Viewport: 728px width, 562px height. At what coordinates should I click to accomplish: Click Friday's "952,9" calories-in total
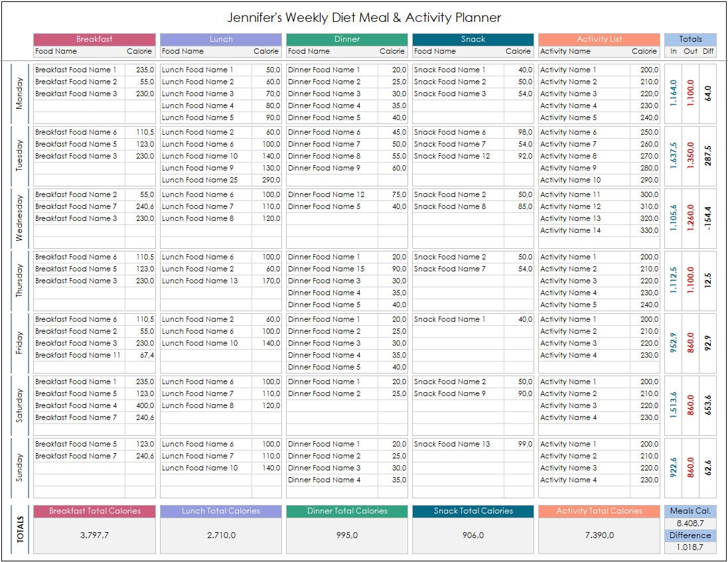674,342
